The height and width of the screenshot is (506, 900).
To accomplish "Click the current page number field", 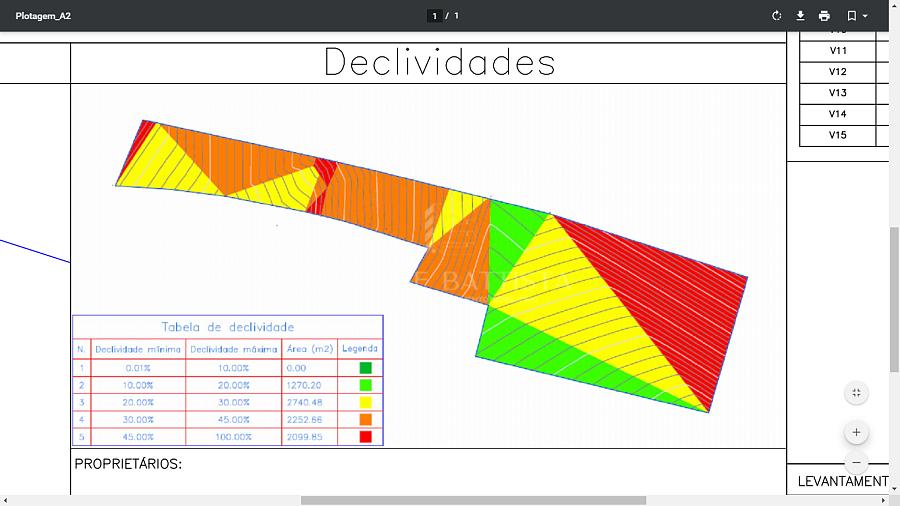I will click(x=434, y=16).
